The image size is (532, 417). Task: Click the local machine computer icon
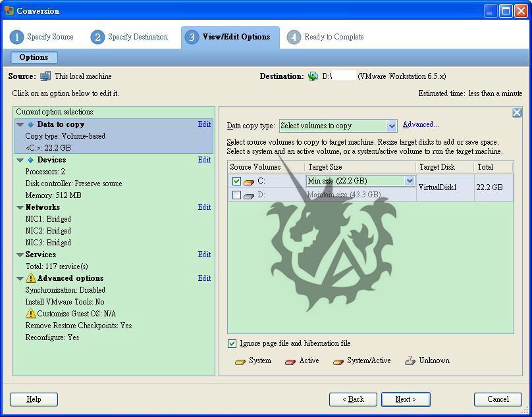pos(45,76)
